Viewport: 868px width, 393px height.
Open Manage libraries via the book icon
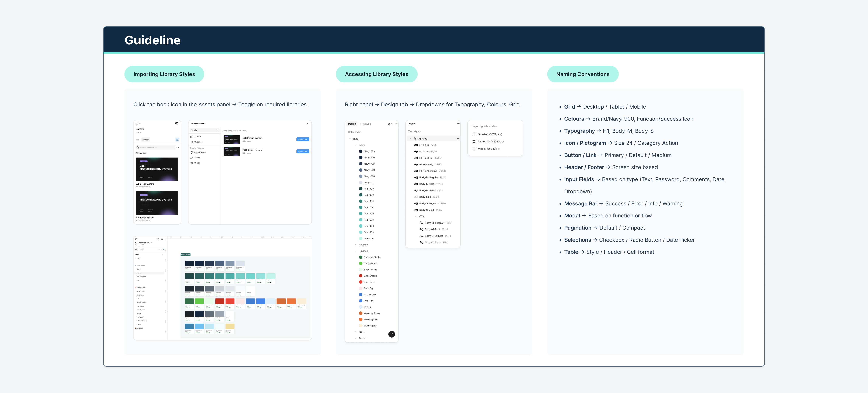point(178,140)
